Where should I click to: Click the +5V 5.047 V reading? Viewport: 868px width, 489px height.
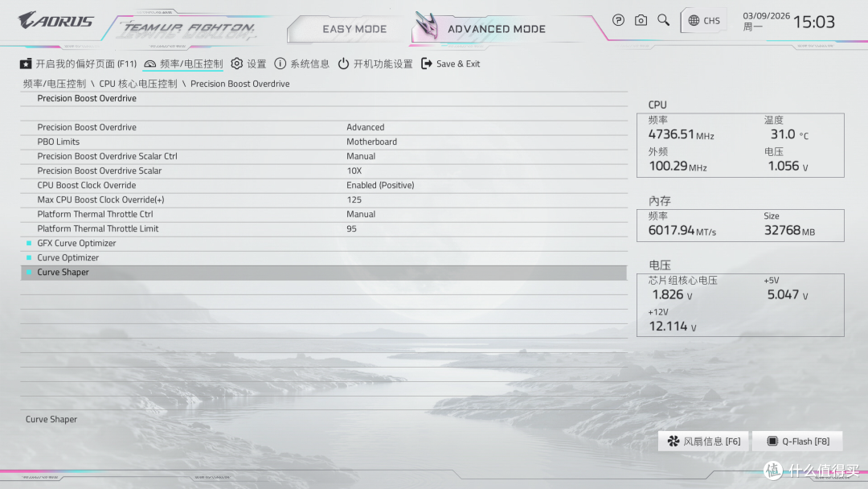tap(788, 294)
